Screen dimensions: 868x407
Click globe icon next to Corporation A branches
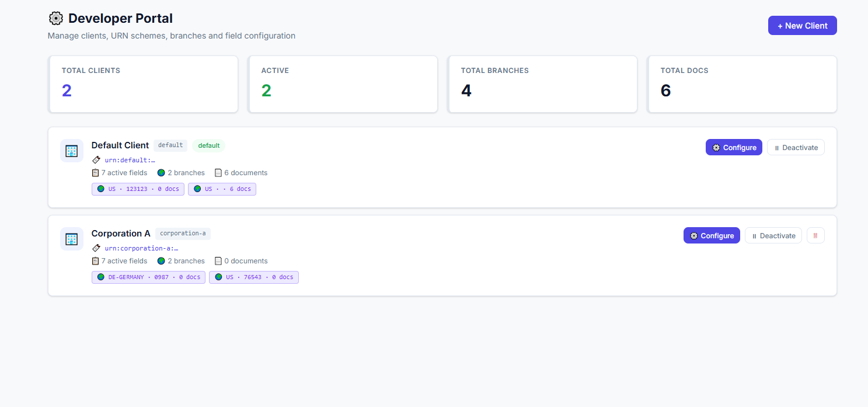161,261
